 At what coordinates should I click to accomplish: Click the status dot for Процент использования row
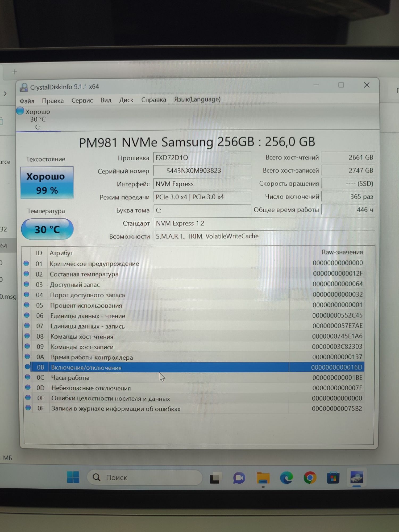(x=27, y=305)
